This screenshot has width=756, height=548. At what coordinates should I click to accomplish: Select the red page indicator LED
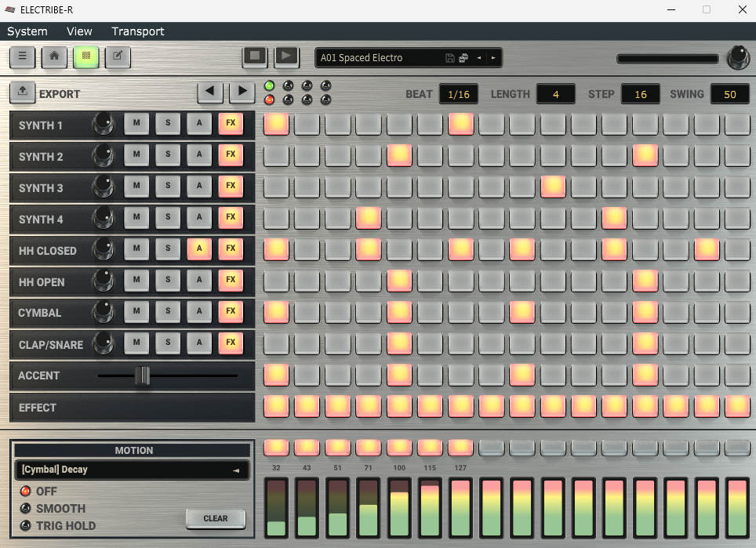click(269, 100)
